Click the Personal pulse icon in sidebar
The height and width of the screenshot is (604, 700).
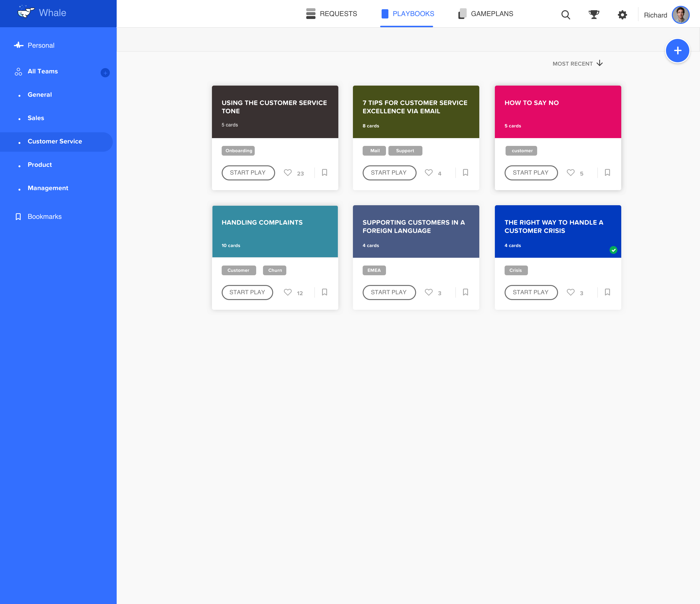[x=18, y=45]
